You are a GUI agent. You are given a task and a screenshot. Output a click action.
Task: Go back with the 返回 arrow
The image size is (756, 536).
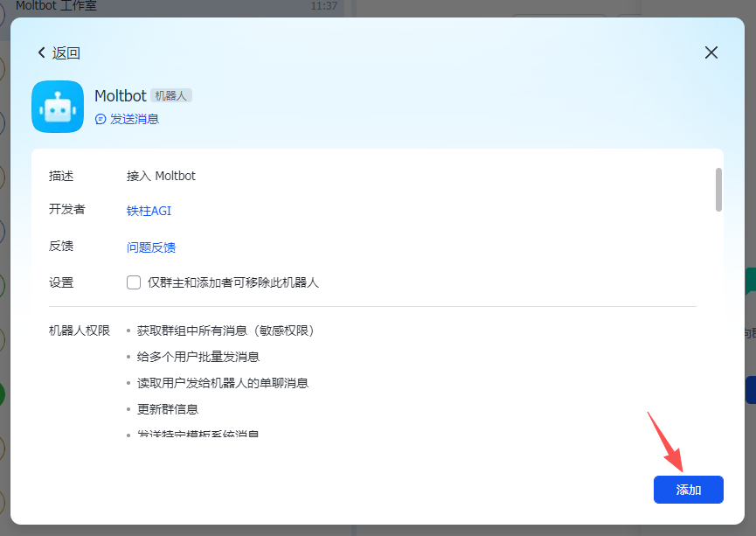42,52
